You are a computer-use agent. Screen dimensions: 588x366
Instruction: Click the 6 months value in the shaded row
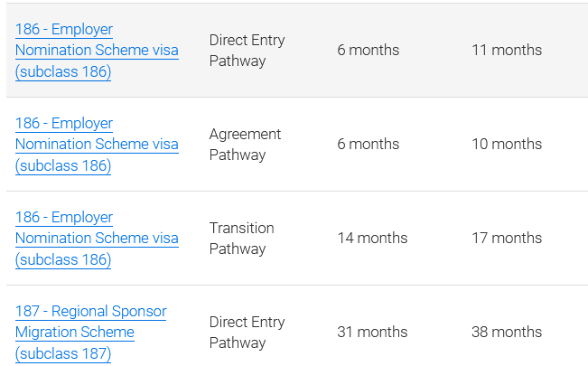tap(368, 51)
